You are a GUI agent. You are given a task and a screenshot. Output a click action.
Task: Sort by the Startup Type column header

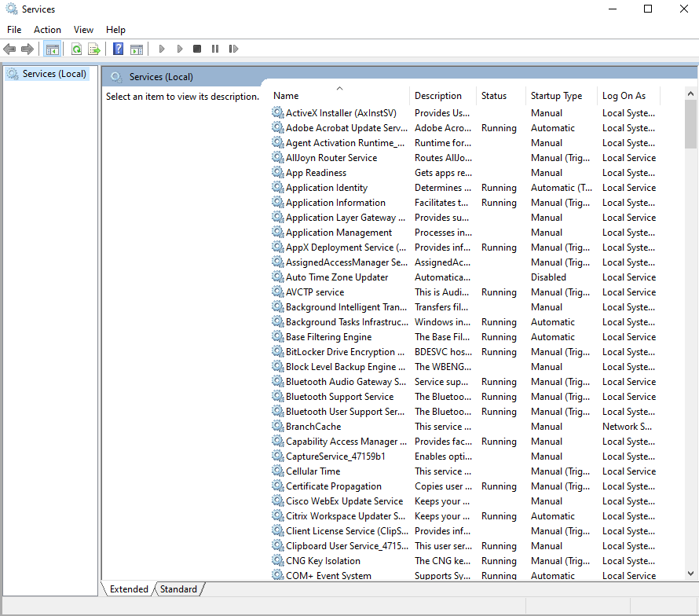pyautogui.click(x=556, y=96)
